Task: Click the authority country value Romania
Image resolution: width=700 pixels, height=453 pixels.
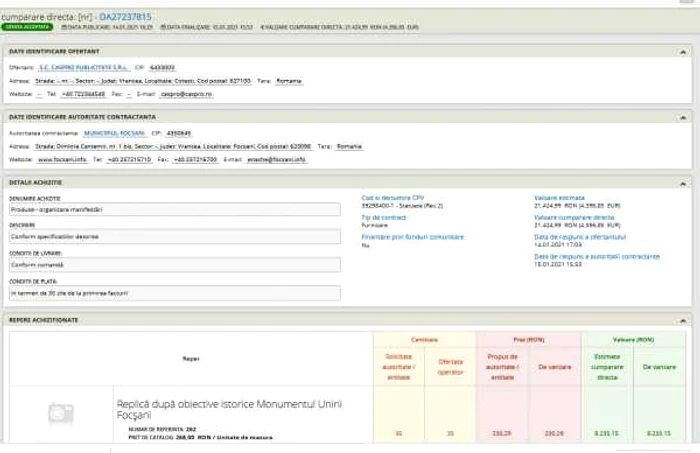Action: (349, 146)
